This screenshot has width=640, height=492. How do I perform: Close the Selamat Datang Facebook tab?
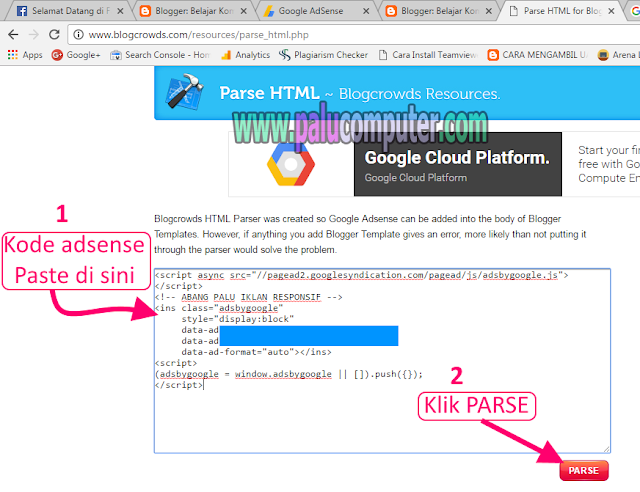point(120,11)
